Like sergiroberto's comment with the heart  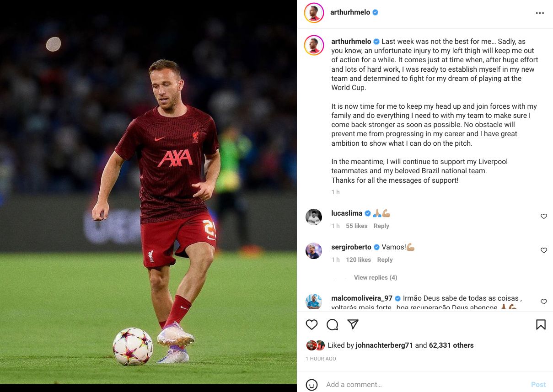(544, 250)
